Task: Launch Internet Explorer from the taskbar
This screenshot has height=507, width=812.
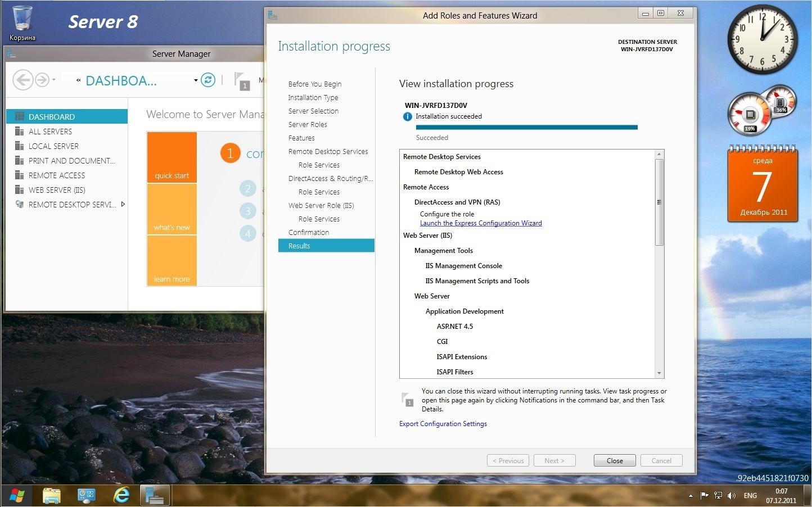Action: [x=121, y=495]
